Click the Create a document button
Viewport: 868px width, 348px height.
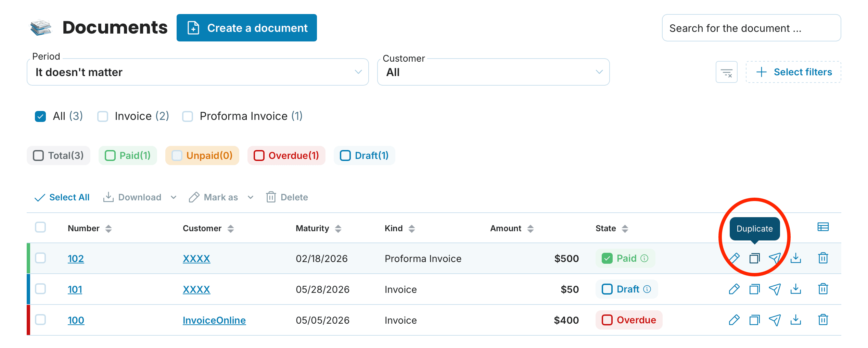(247, 28)
